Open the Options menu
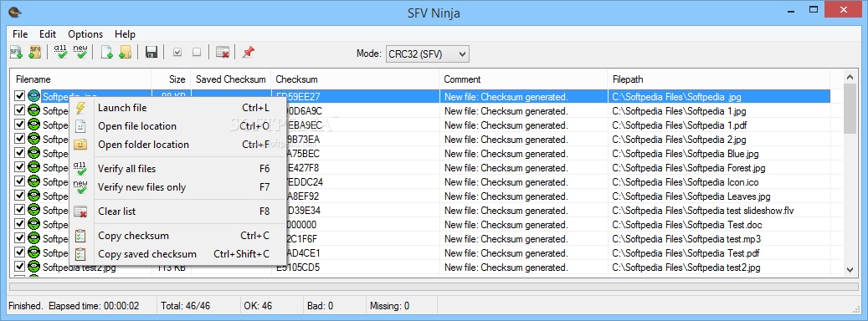This screenshot has width=868, height=321. point(85,33)
